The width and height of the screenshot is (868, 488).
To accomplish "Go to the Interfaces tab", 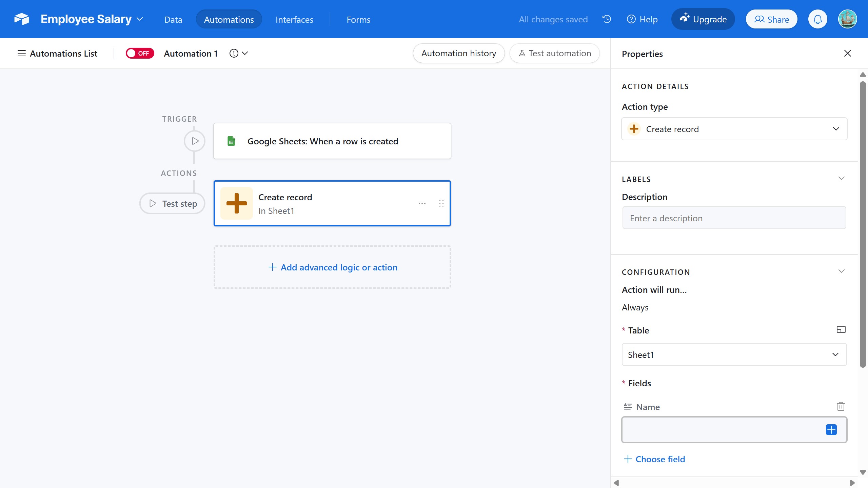I will (294, 19).
